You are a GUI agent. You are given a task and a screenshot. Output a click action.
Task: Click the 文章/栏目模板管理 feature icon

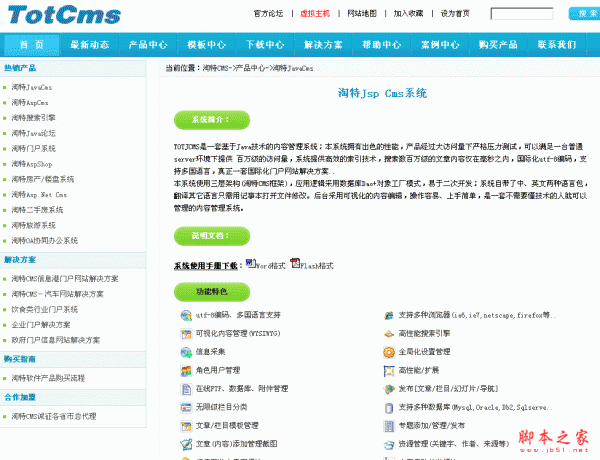pos(186,426)
